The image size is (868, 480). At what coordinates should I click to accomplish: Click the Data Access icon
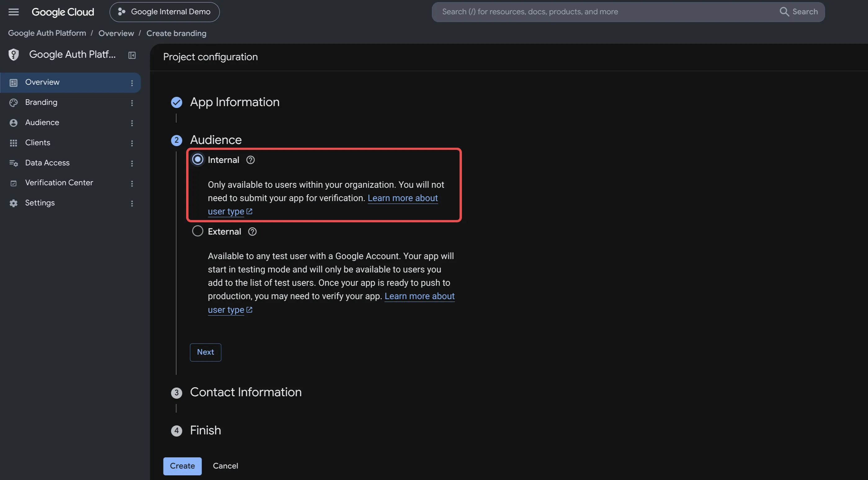tap(13, 163)
